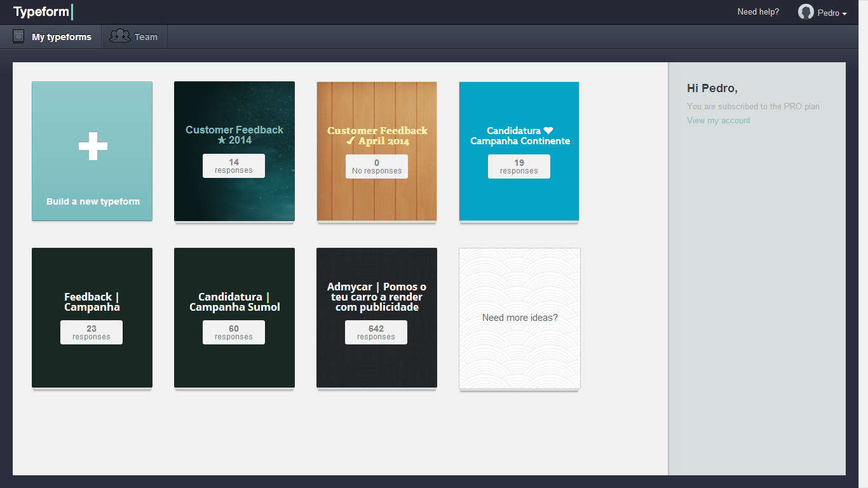The height and width of the screenshot is (488, 868).
Task: Open View my account link
Action: click(719, 121)
